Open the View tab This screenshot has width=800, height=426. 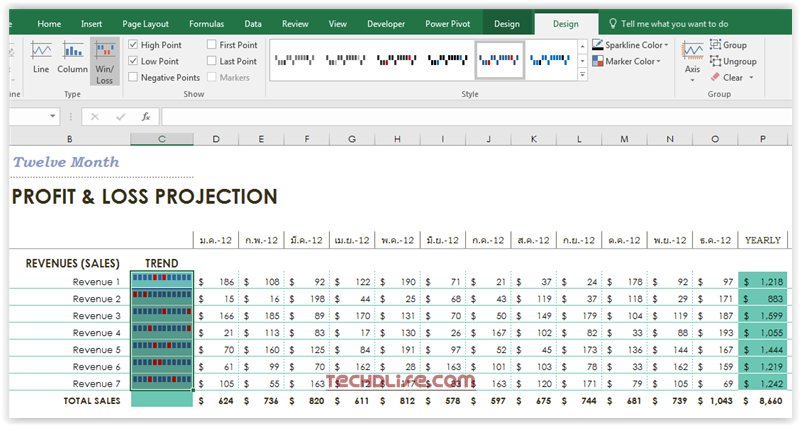tap(337, 24)
